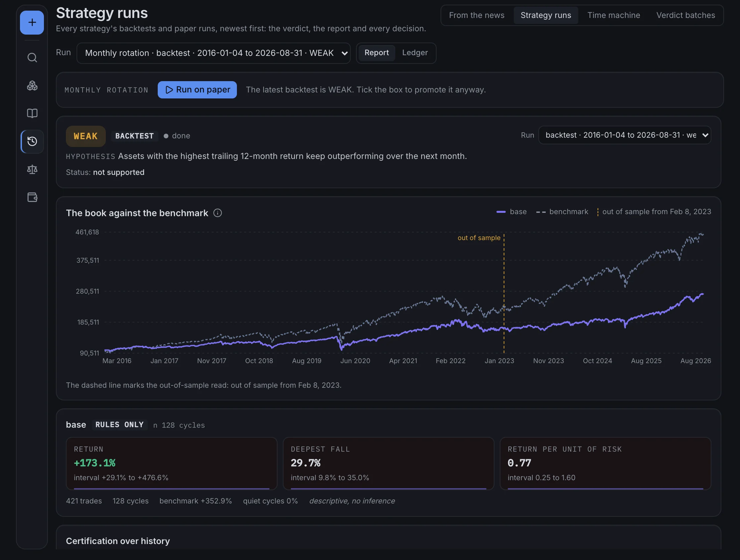The image size is (740, 560).
Task: Click the done status indicator
Action: (x=177, y=136)
